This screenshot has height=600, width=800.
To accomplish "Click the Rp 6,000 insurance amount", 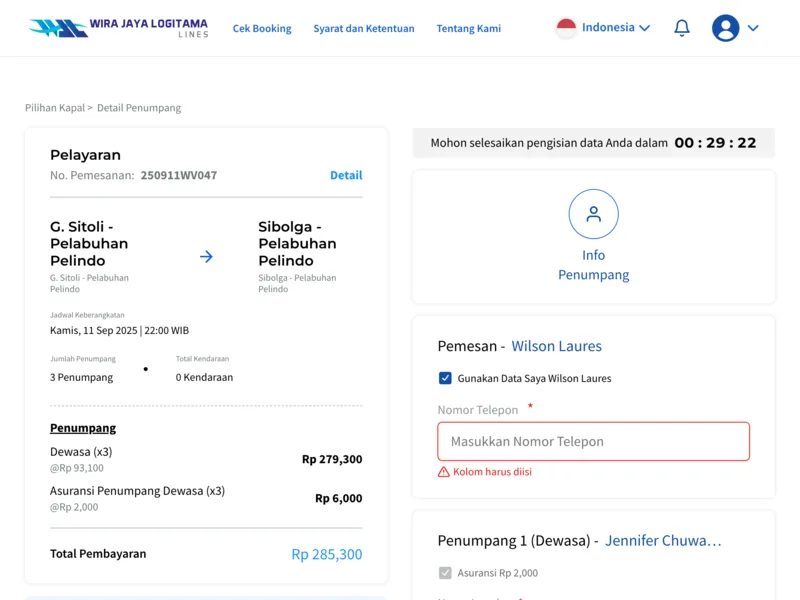I will click(x=339, y=498).
